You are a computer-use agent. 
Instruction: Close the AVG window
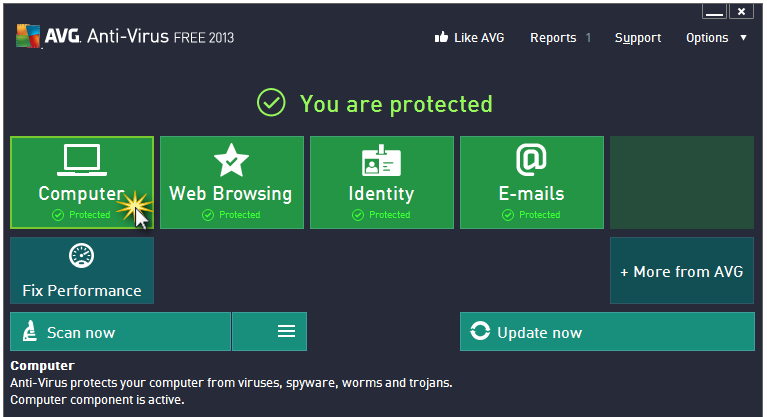tap(742, 11)
